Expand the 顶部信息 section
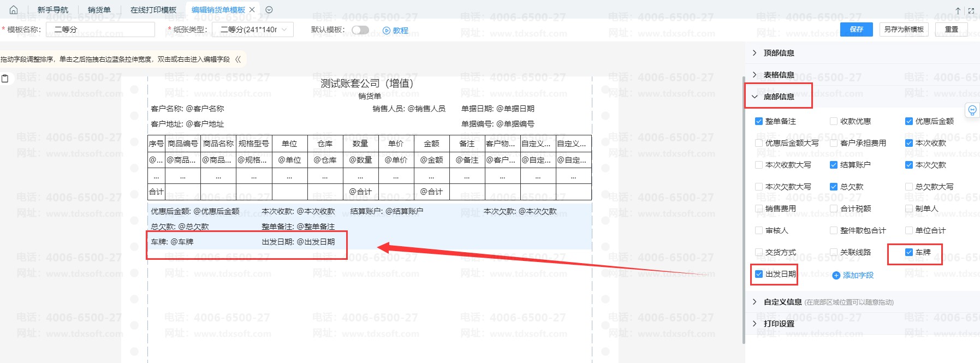Image resolution: width=980 pixels, height=363 pixels. pos(779,53)
